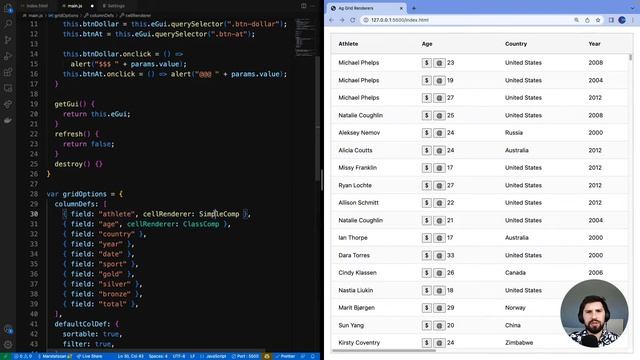Open the Ln 30, Col 43 status bar item
Image resolution: width=640 pixels, height=360 pixels.
(130, 356)
